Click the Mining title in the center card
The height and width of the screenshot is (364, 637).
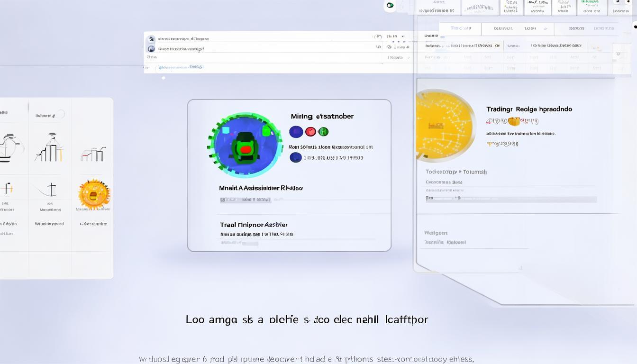click(x=322, y=116)
